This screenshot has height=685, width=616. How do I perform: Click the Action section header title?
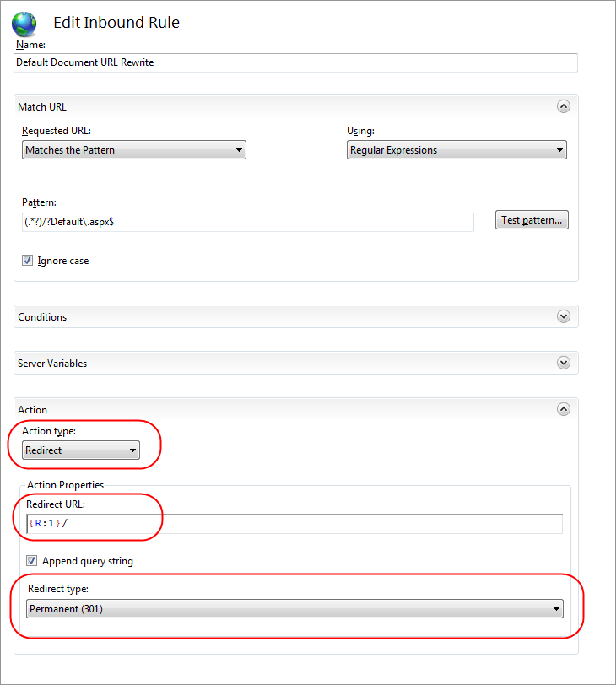click(32, 410)
